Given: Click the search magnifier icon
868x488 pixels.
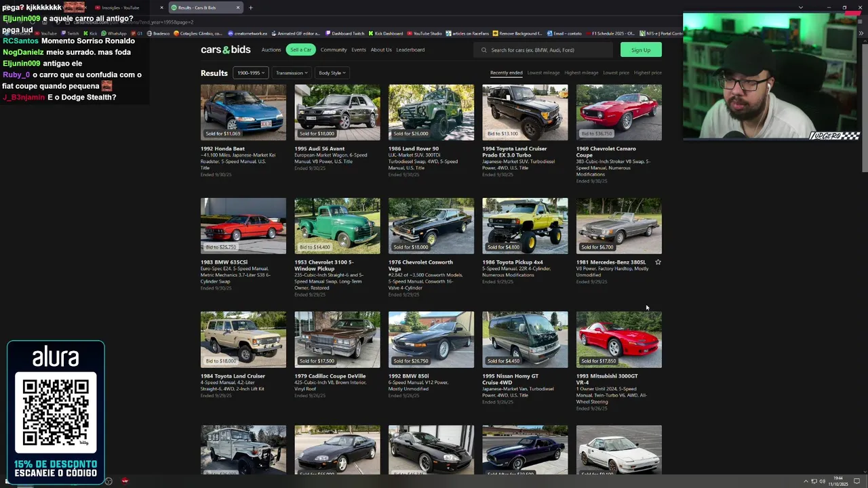Looking at the screenshot, I should [x=484, y=49].
